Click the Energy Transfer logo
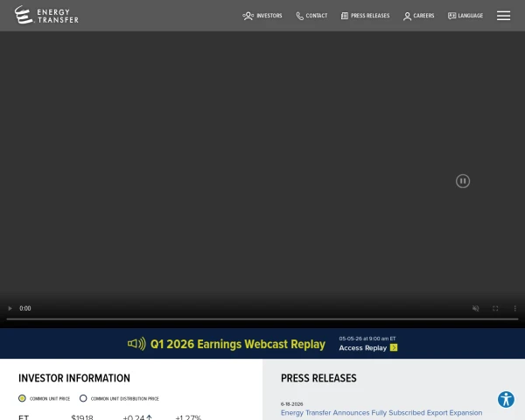Image resolution: width=525 pixels, height=420 pixels. point(46,15)
